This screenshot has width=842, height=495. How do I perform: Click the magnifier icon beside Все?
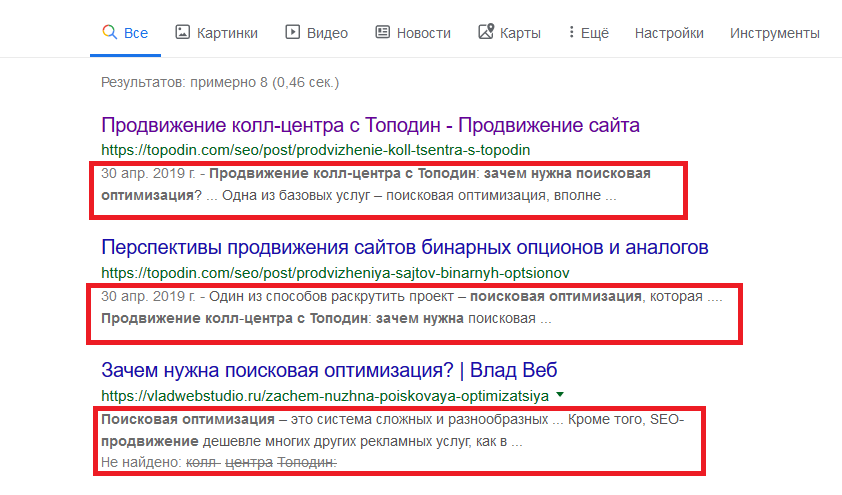pyautogui.click(x=110, y=32)
